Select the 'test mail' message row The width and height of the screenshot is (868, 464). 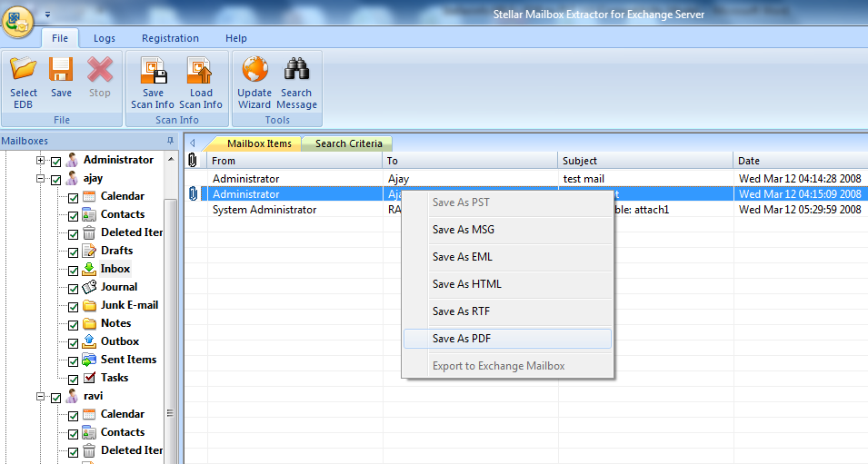click(526, 179)
